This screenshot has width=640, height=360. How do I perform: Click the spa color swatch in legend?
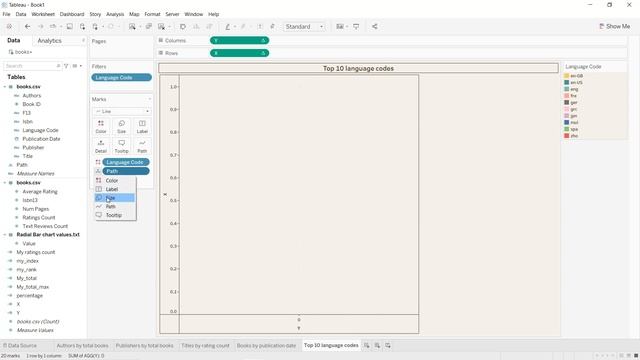(567, 129)
